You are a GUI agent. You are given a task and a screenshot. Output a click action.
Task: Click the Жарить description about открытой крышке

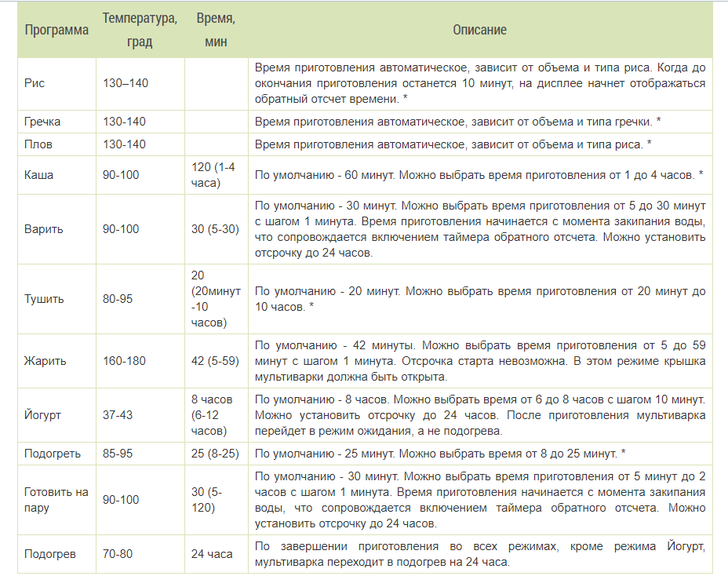pos(480,361)
